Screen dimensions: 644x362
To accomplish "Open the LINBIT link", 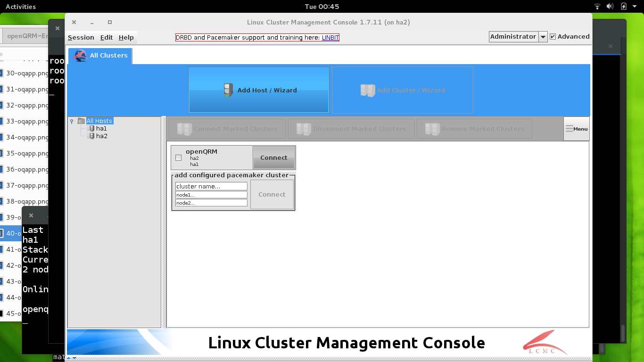I will coord(330,38).
